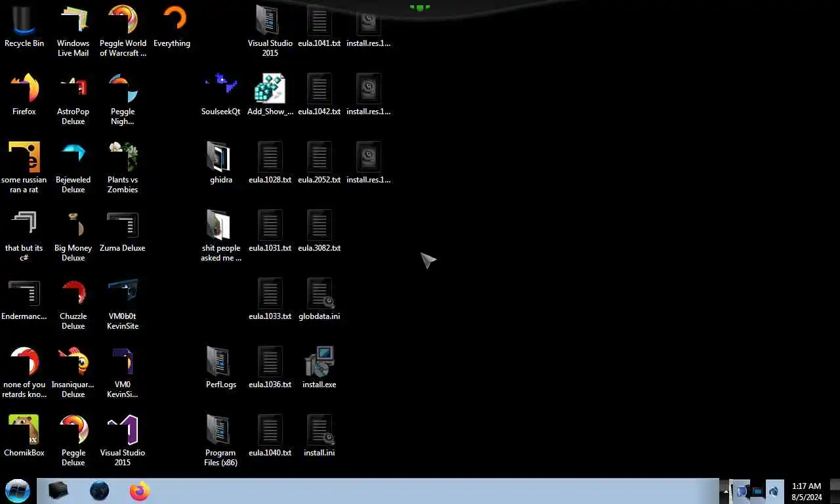Screen dimensions: 840x504
Task: Select the eula.1041.txt file
Action: (320, 26)
